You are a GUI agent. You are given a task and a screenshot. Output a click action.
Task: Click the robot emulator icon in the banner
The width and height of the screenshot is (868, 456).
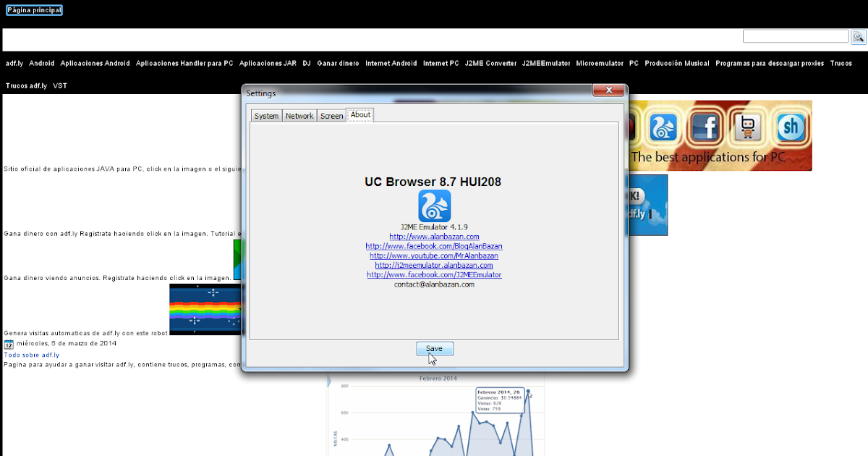pos(749,127)
